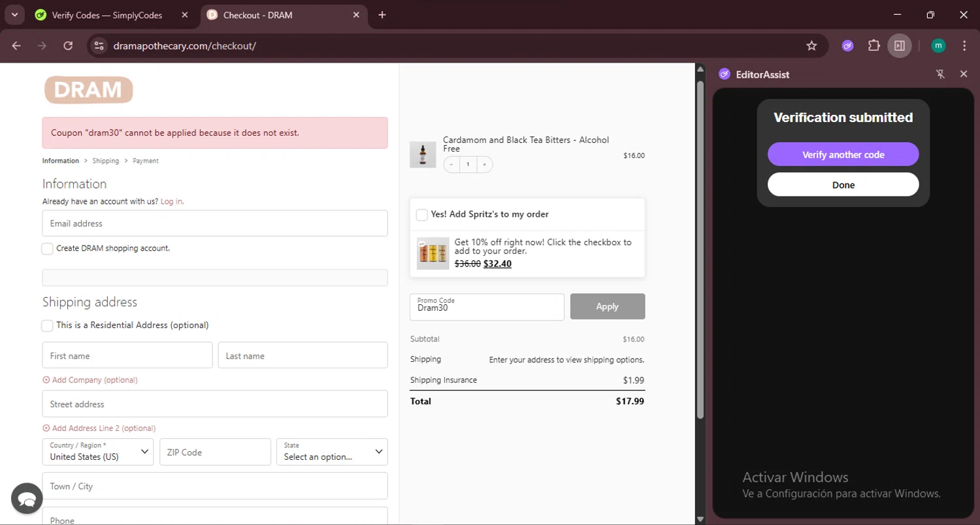Open the Country / Region dropdown
The height and width of the screenshot is (525, 980).
(98, 452)
